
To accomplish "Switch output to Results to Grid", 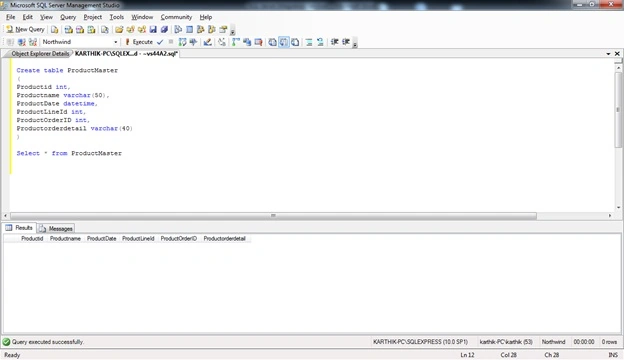I will 284,42.
